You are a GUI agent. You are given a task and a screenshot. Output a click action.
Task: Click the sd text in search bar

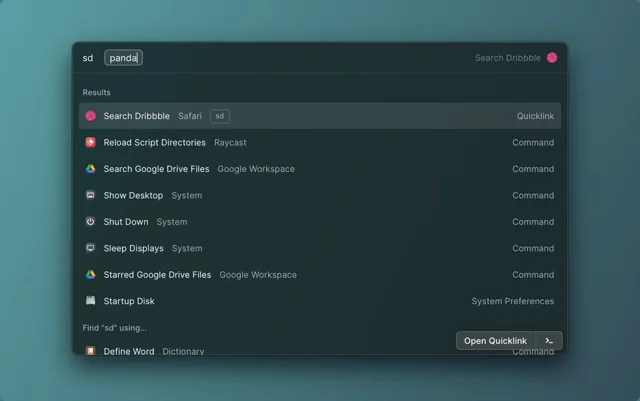(88, 58)
